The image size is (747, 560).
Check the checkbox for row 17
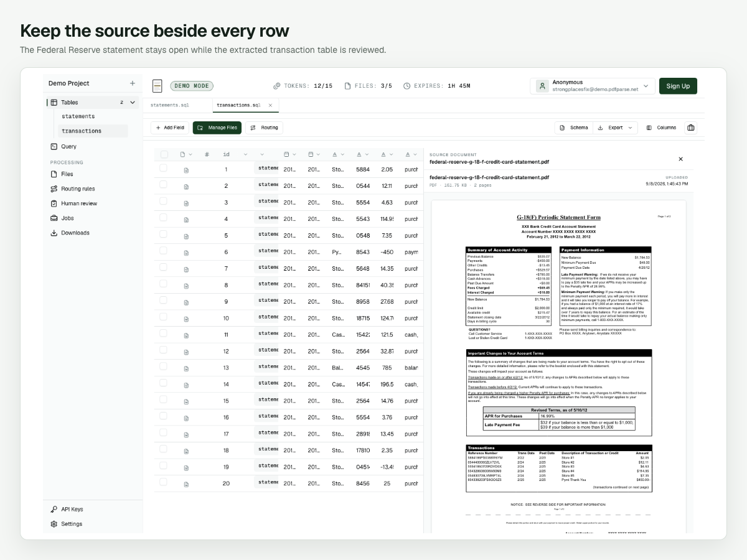point(163,432)
